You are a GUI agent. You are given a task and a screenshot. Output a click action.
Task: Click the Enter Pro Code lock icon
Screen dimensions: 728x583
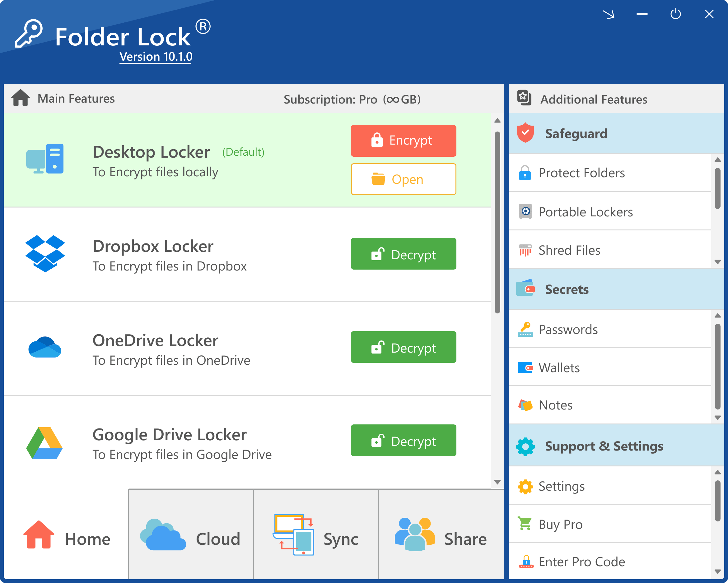(x=526, y=562)
